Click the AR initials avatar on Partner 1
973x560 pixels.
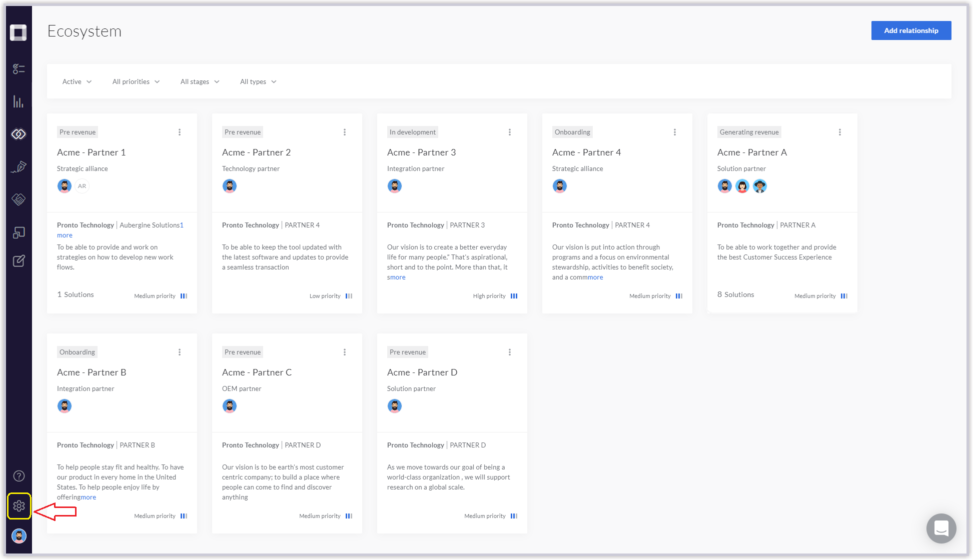click(82, 186)
